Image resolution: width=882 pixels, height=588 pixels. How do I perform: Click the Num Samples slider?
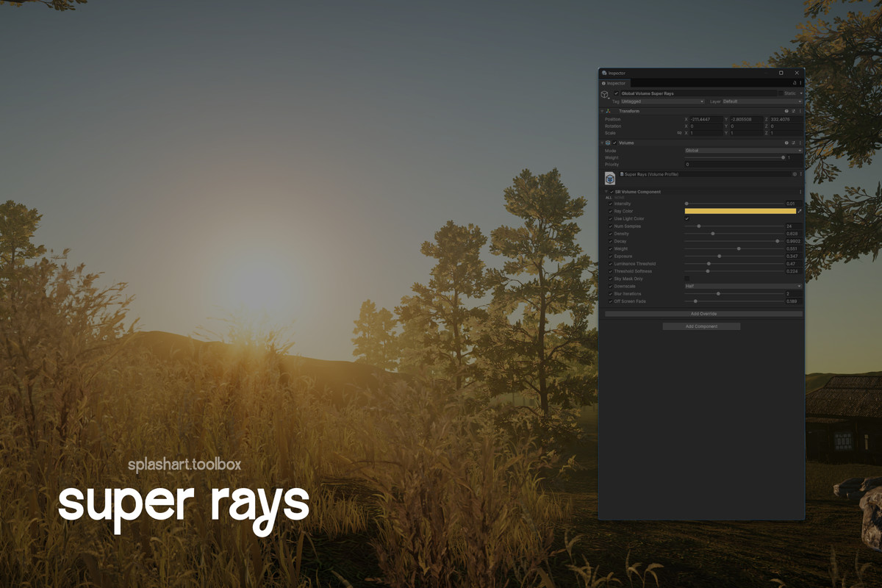tap(734, 226)
